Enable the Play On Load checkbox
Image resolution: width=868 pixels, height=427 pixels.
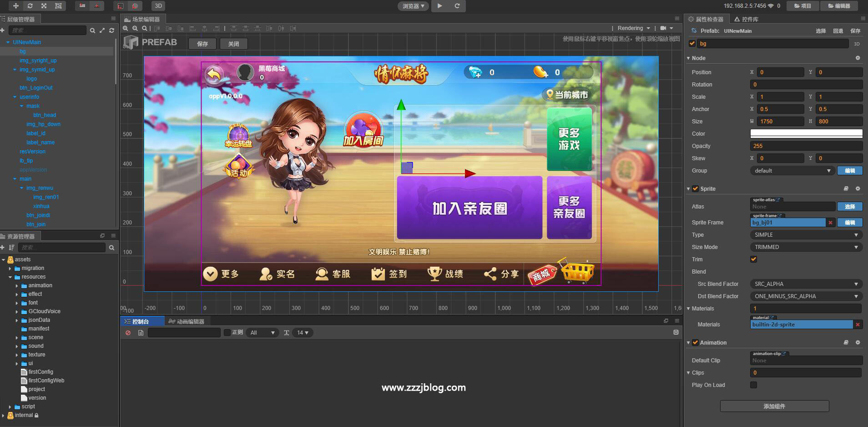[754, 385]
